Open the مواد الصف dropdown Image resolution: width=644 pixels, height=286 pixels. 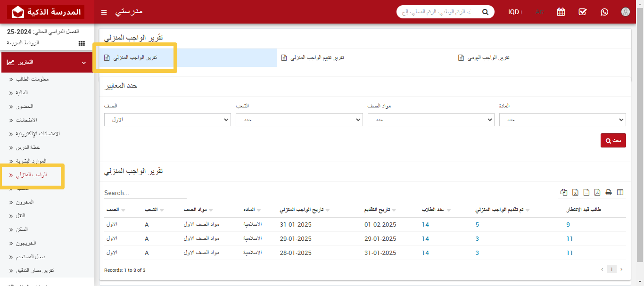tap(431, 120)
